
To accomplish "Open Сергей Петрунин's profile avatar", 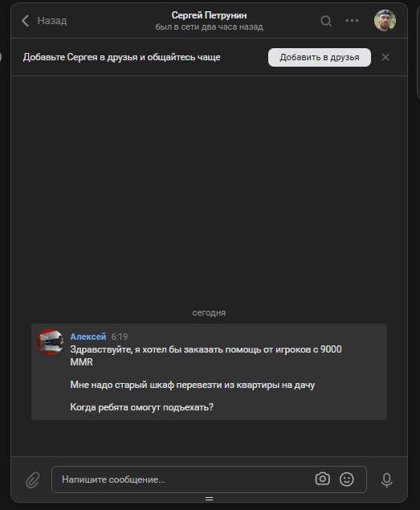I will tap(385, 21).
